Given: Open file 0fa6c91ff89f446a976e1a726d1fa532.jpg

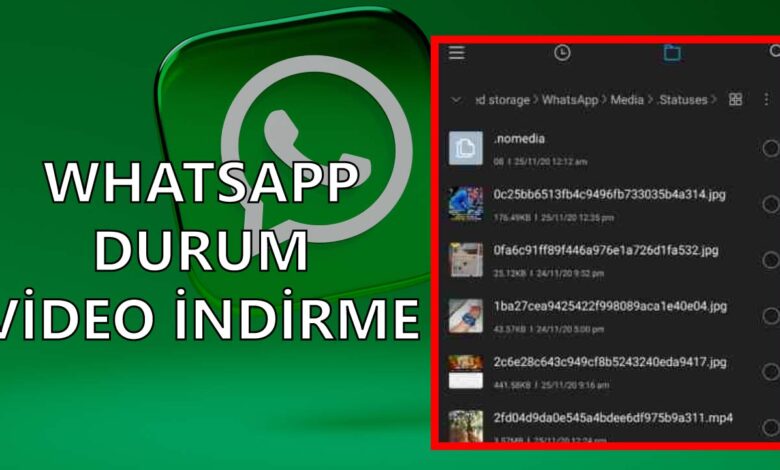Looking at the screenshot, I should (606, 250).
